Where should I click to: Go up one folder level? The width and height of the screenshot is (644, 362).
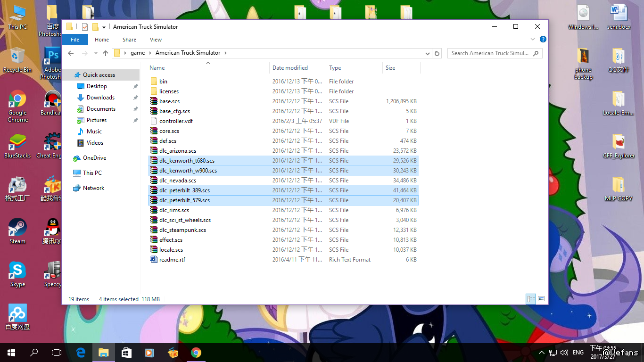click(106, 53)
